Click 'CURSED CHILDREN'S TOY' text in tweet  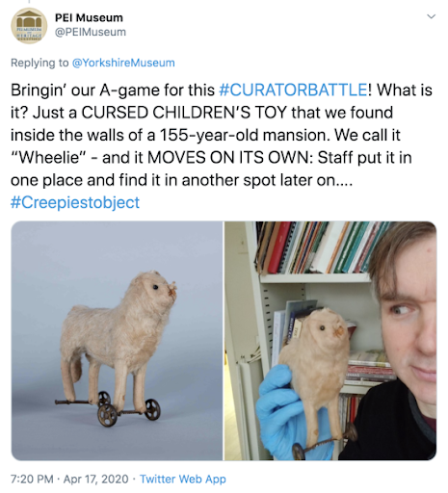point(184,113)
